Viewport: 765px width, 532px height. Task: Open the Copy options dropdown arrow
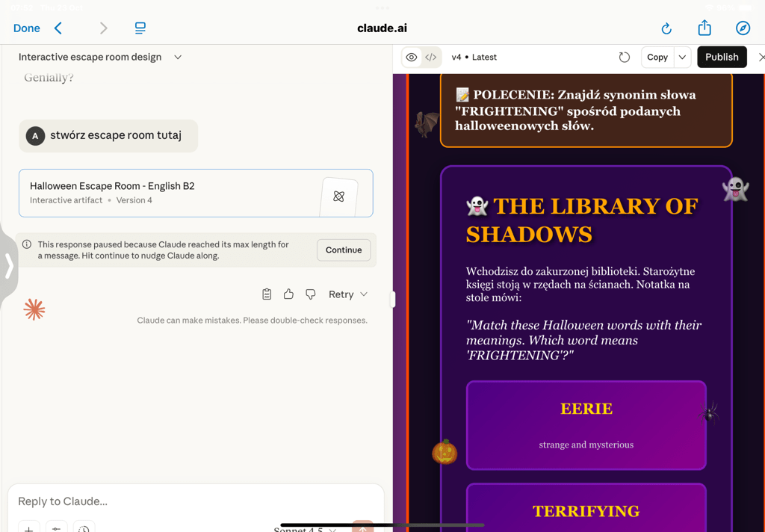pos(682,58)
